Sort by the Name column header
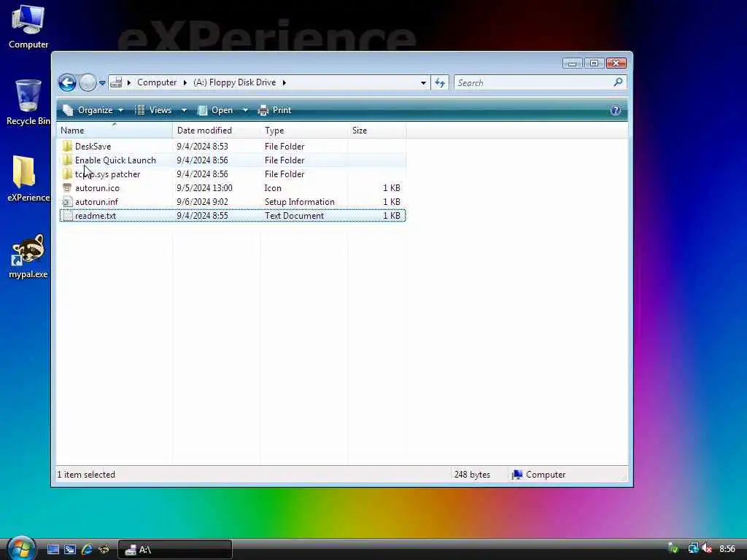Image resolution: width=747 pixels, height=560 pixels. [x=115, y=131]
